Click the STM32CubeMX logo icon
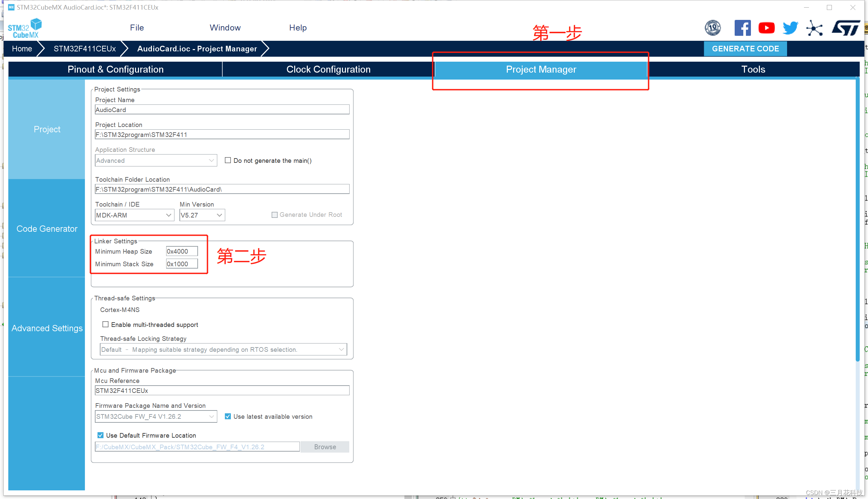 25,28
